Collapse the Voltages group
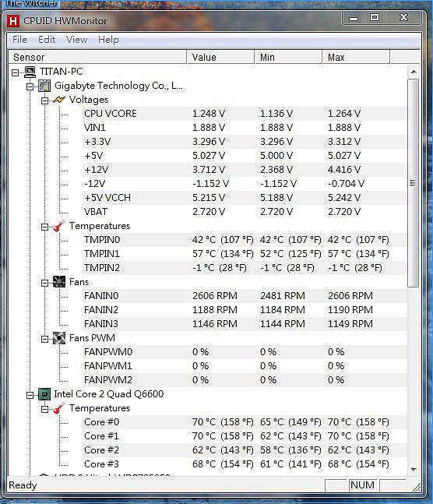 pos(44,101)
